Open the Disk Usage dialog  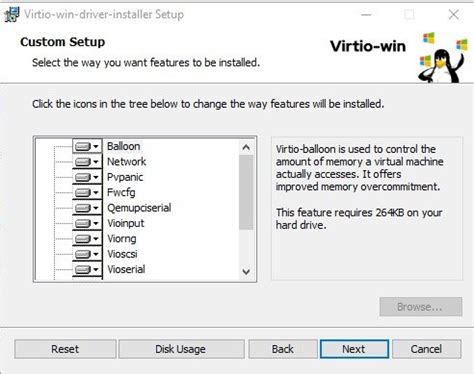tap(181, 349)
